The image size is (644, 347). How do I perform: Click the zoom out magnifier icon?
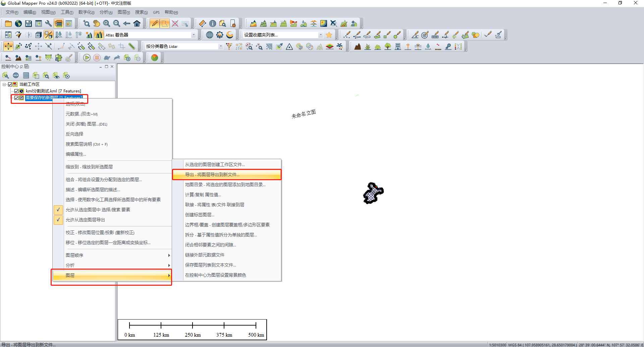pyautogui.click(x=117, y=23)
